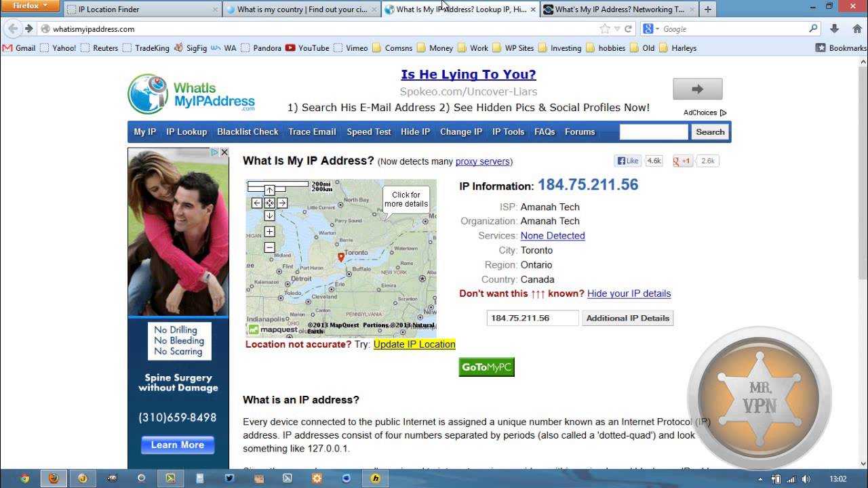Pan the map left
868x488 pixels.
click(x=256, y=203)
